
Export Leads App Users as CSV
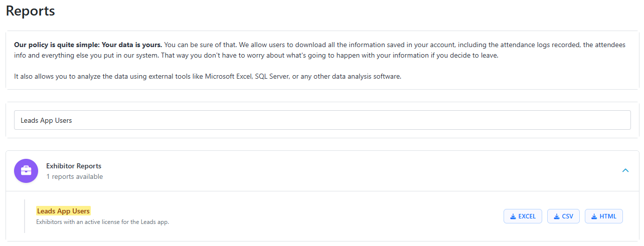[x=563, y=216]
